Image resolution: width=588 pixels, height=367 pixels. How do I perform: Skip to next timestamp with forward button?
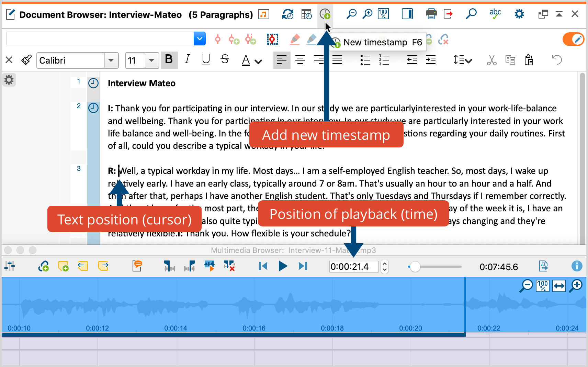point(303,266)
